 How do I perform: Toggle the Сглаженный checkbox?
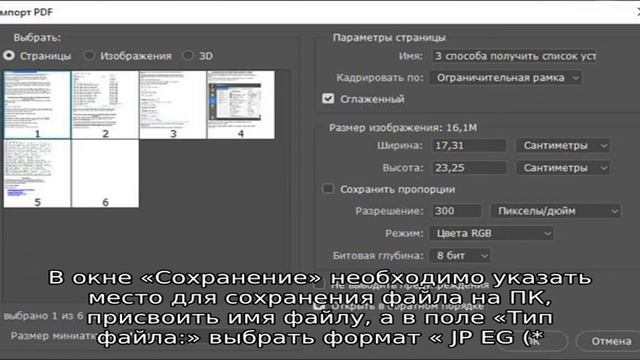click(328, 99)
